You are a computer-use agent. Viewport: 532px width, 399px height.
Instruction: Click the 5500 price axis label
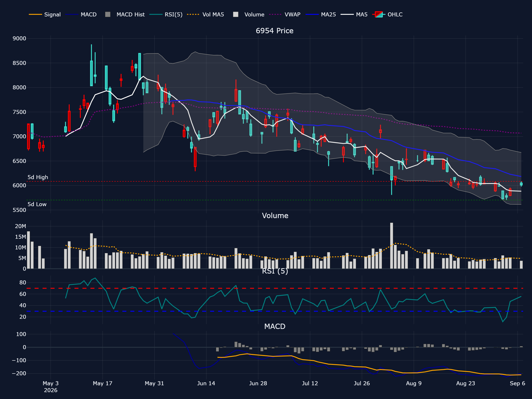(x=19, y=210)
